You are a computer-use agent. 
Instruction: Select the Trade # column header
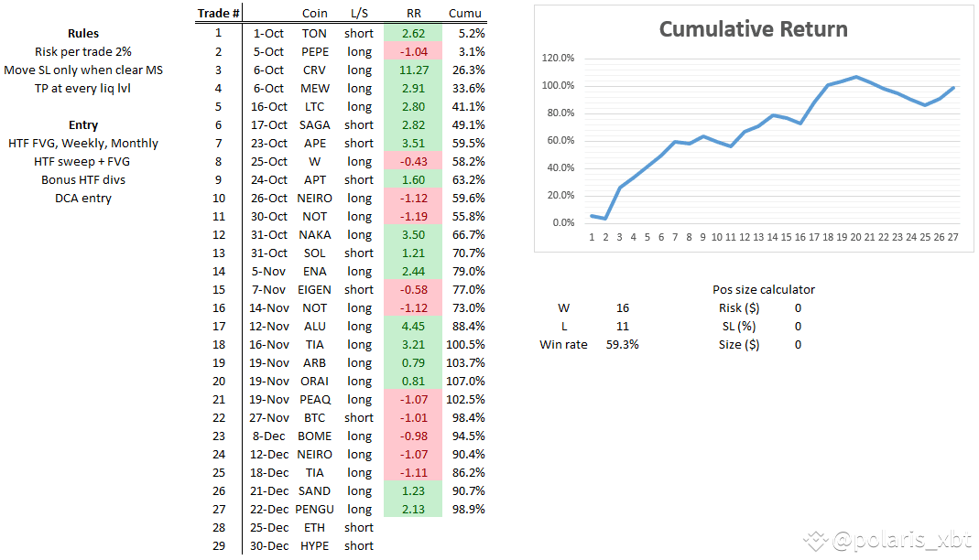218,13
